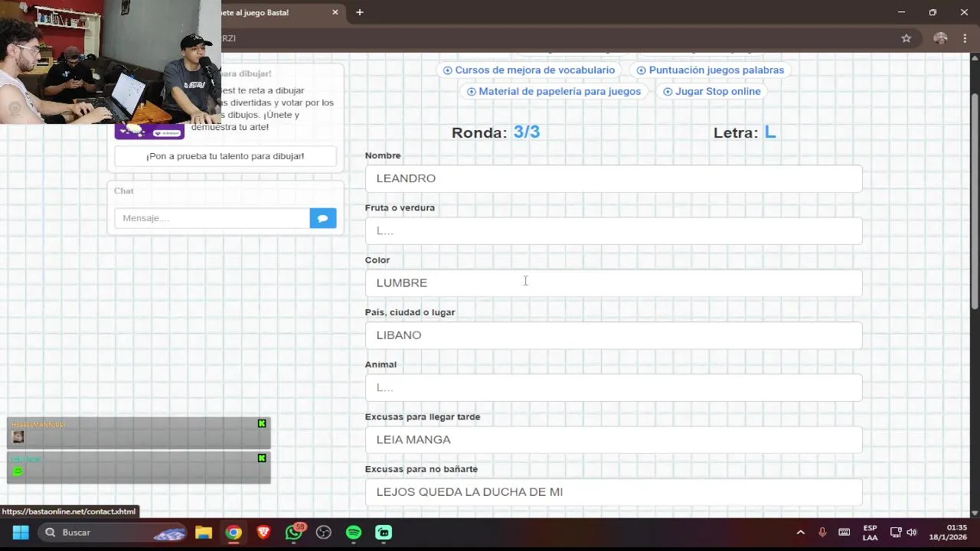Open 'Cursos de mejora de vocabulario' link

pyautogui.click(x=529, y=70)
